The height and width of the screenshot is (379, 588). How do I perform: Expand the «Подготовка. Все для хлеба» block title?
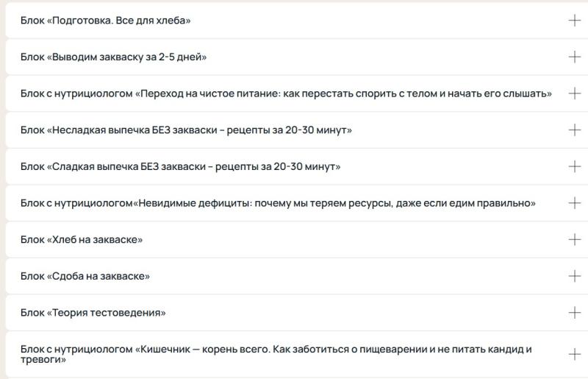pos(106,21)
